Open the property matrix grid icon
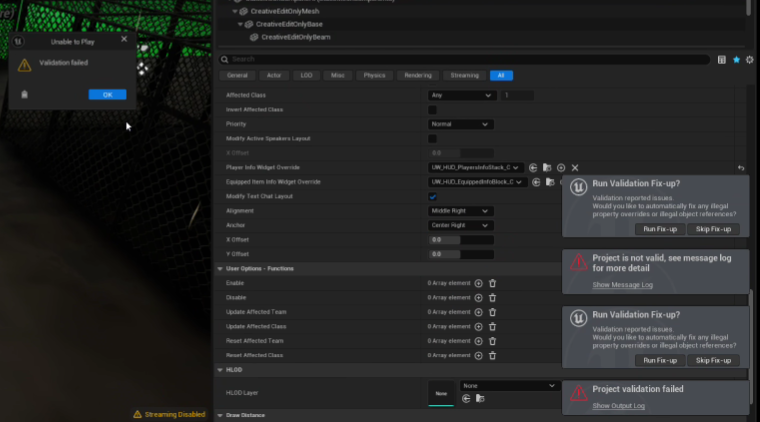The height and width of the screenshot is (422, 760). tap(722, 60)
